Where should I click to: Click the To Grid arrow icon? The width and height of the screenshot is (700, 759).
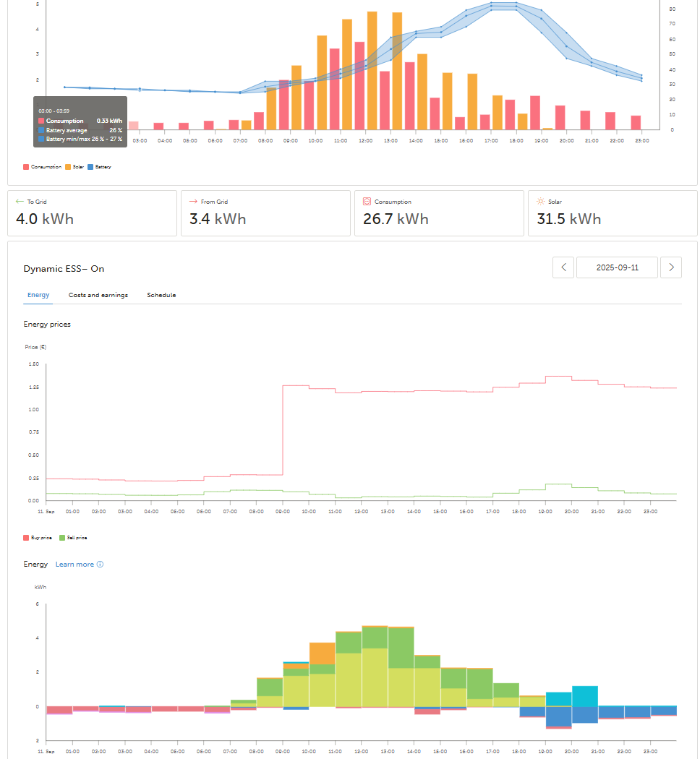(x=20, y=202)
